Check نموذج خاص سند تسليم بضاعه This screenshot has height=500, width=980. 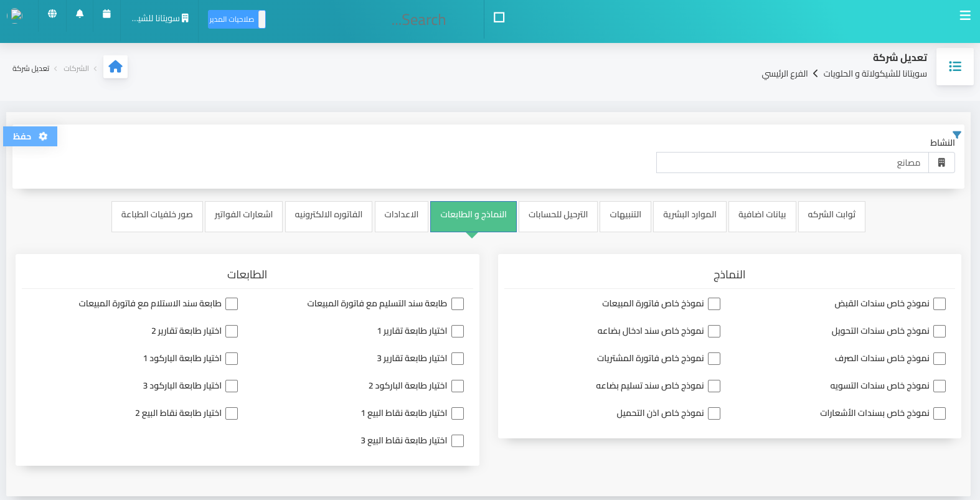[714, 386]
